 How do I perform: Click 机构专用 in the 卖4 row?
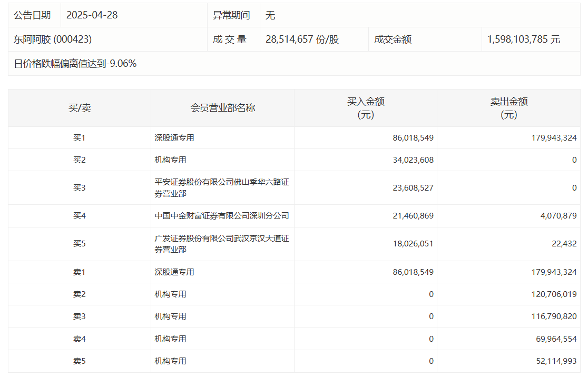click(x=170, y=339)
